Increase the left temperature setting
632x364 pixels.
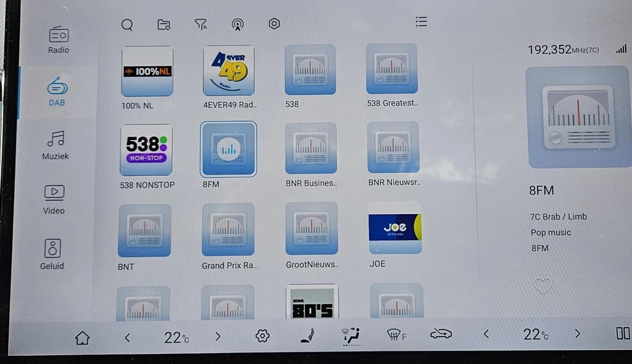(x=218, y=336)
